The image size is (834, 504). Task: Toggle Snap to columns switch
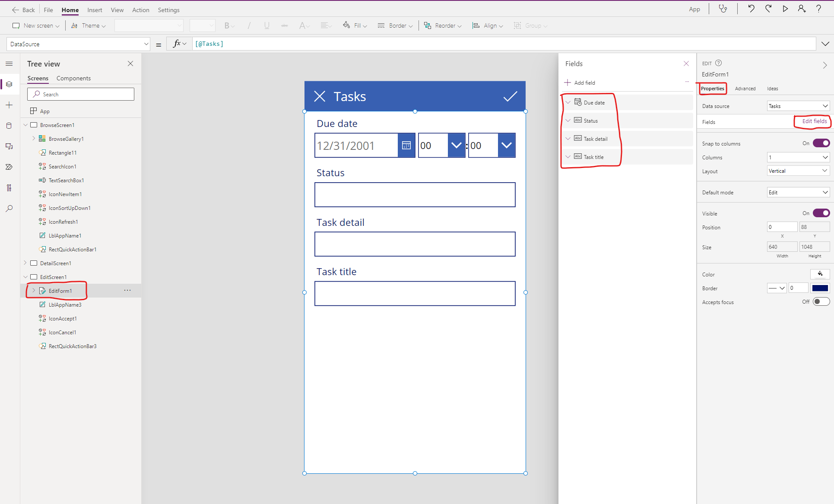[821, 143]
